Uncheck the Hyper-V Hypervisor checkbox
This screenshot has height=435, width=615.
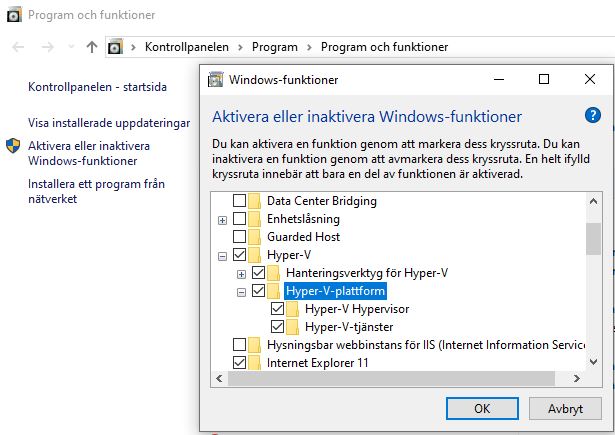(x=277, y=309)
